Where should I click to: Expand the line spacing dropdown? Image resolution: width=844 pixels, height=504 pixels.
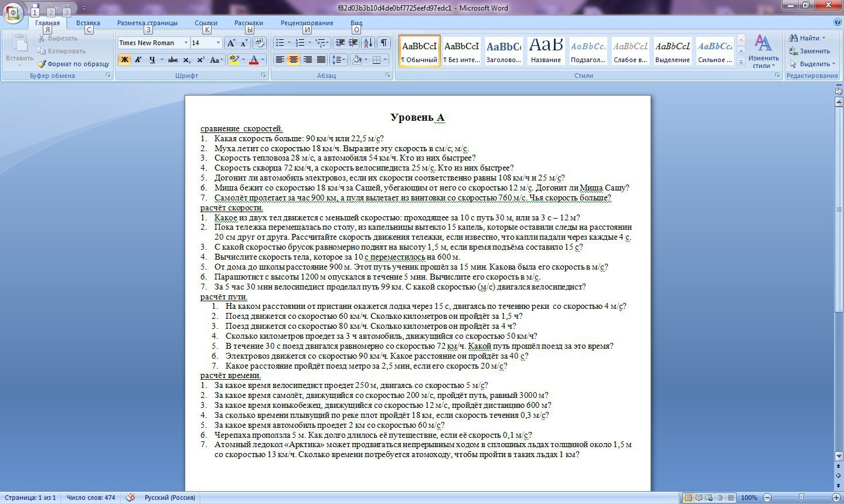point(344,60)
